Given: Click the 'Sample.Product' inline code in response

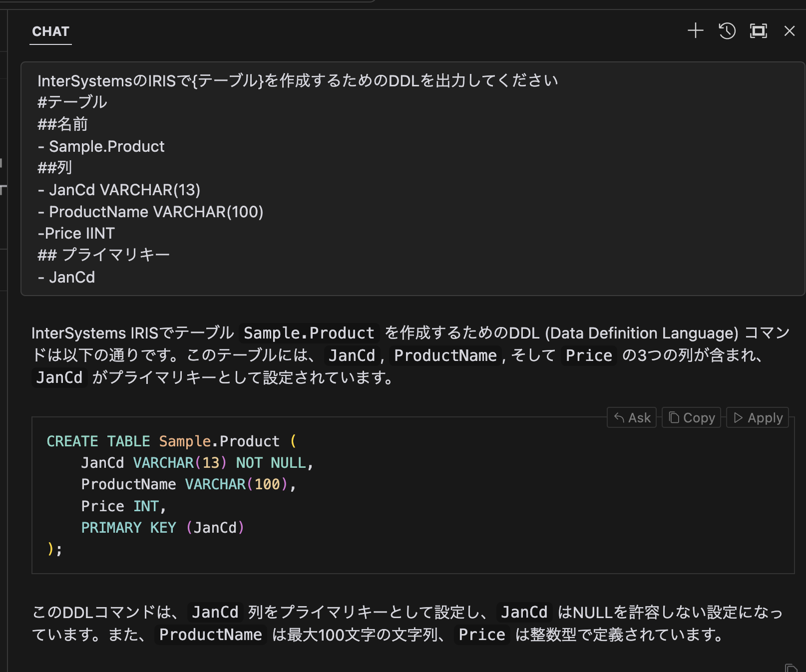Looking at the screenshot, I should click(309, 333).
